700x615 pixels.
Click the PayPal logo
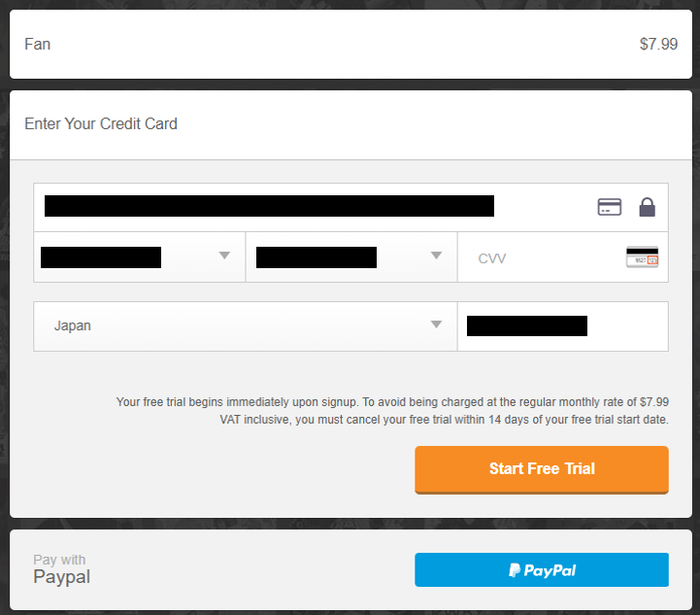(542, 570)
